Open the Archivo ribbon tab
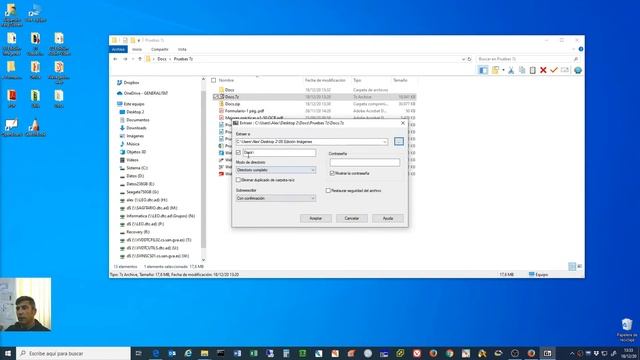Image resolution: width=640 pixels, height=360 pixels. (118, 49)
